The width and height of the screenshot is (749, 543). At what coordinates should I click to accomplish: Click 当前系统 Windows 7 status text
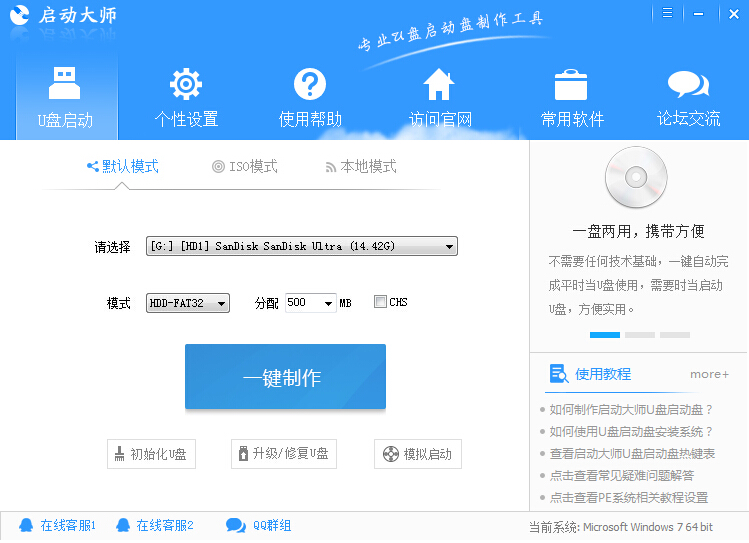621,527
